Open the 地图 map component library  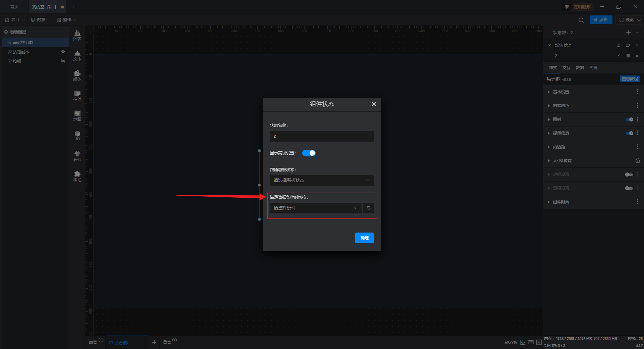pos(77,116)
